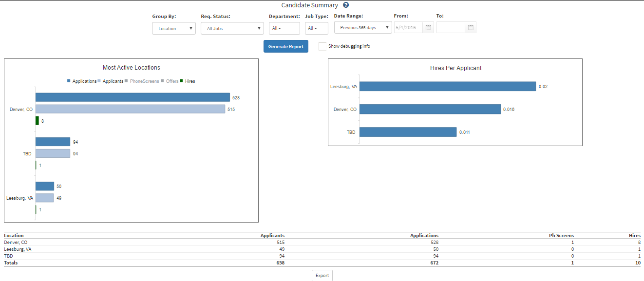Open the calendar picker for the From date
Image resolution: width=644 pixels, height=281 pixels.
tap(428, 27)
